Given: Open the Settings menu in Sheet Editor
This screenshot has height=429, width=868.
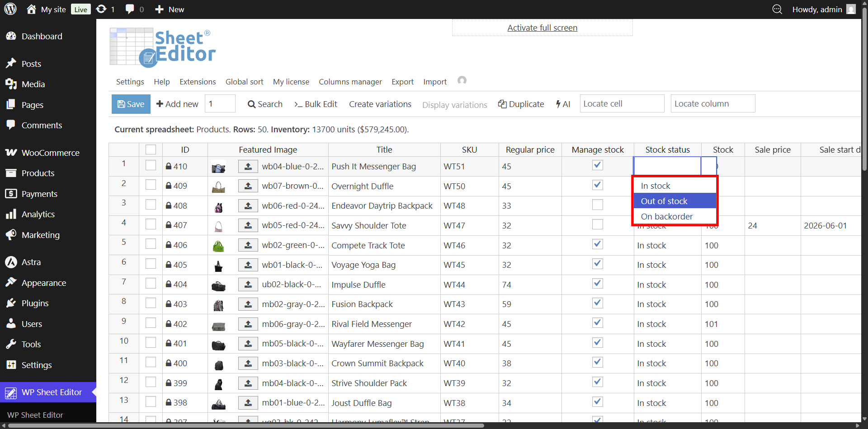Looking at the screenshot, I should (x=130, y=82).
